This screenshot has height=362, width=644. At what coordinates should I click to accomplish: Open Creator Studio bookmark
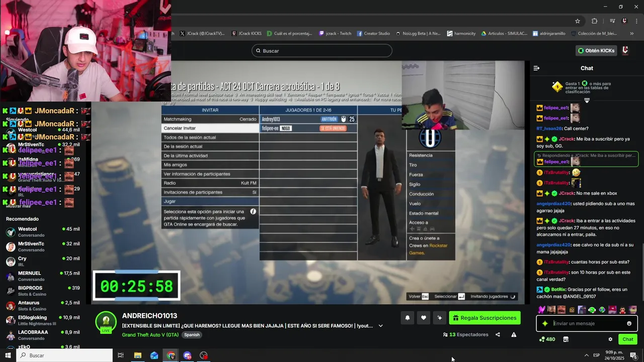coord(373,34)
